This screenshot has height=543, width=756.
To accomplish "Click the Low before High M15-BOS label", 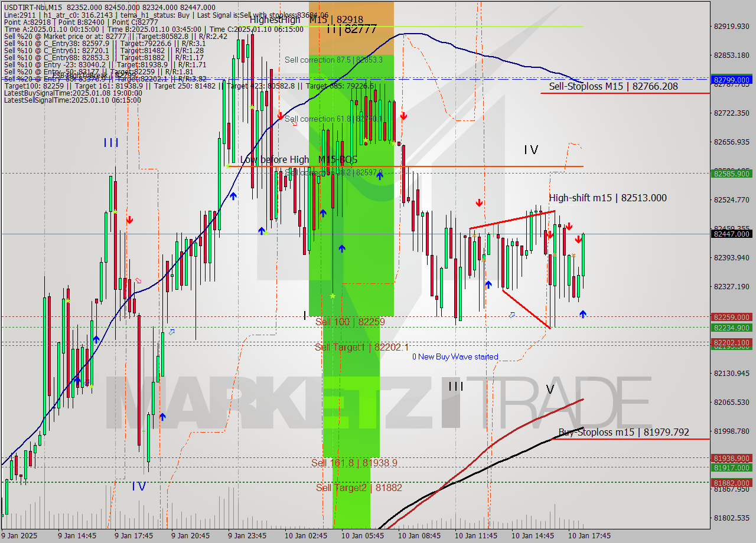I will click(299, 159).
